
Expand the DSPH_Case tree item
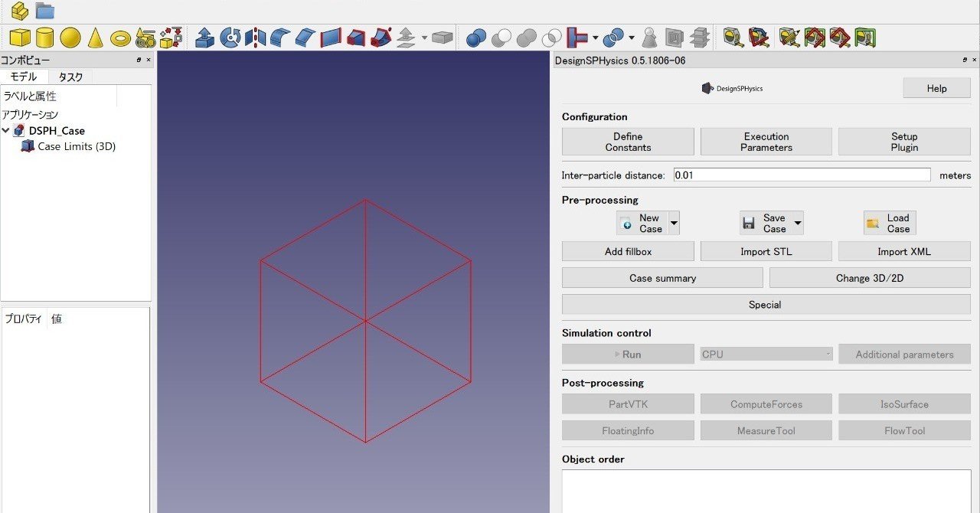click(6, 130)
